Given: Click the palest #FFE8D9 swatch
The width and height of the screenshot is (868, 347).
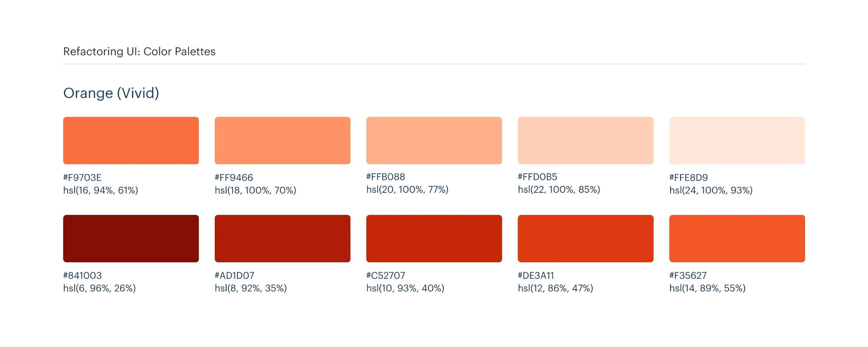Looking at the screenshot, I should [x=737, y=140].
